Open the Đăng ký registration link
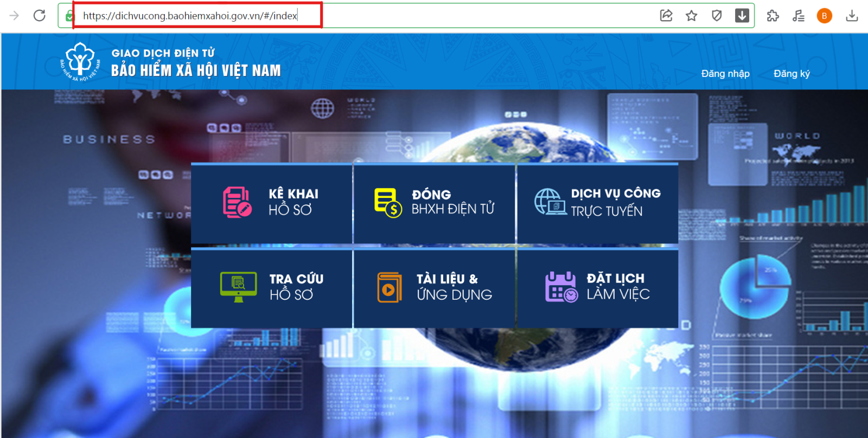This screenshot has width=868, height=438. pos(792,74)
